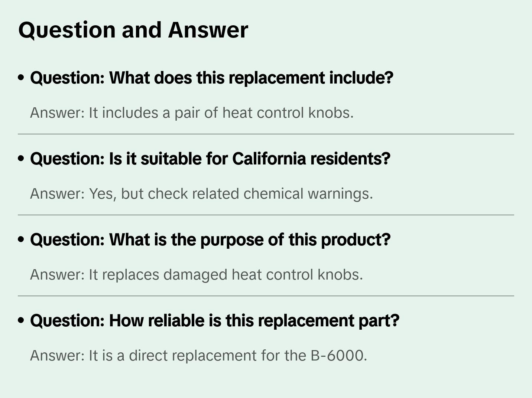This screenshot has width=532, height=398.
Task: Click "How reliable is this replacement part?"
Action: (x=214, y=321)
